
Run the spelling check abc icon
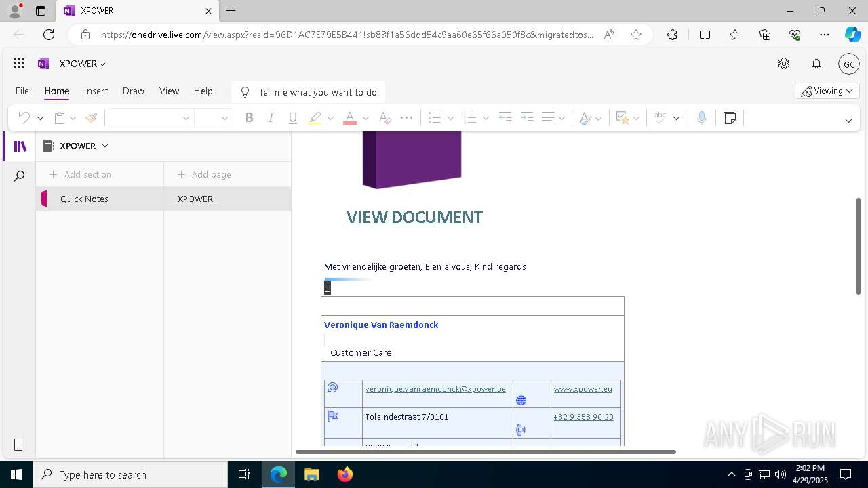[x=660, y=118]
